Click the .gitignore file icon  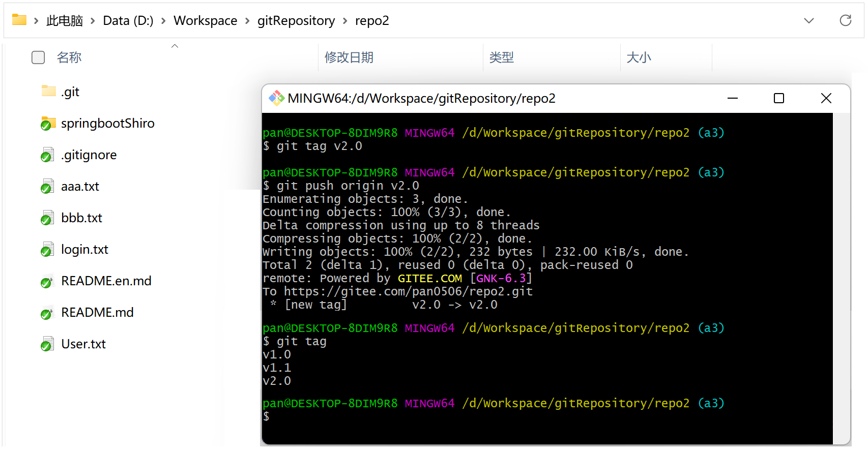pyautogui.click(x=48, y=155)
